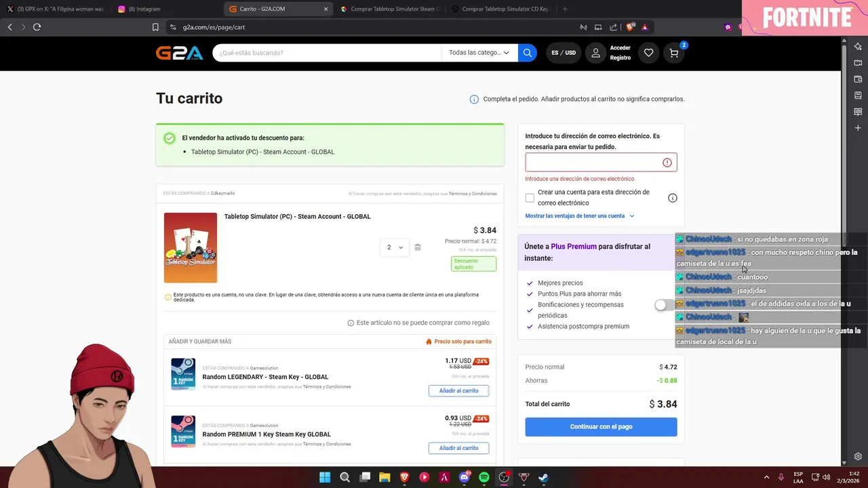Click Brave Shields lion icon in address bar
Image resolution: width=868 pixels, height=488 pixels.
[x=630, y=27]
